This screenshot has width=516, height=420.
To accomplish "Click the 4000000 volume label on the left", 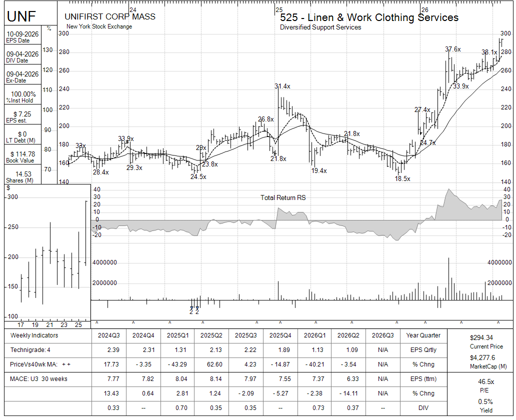I will pos(104,262).
